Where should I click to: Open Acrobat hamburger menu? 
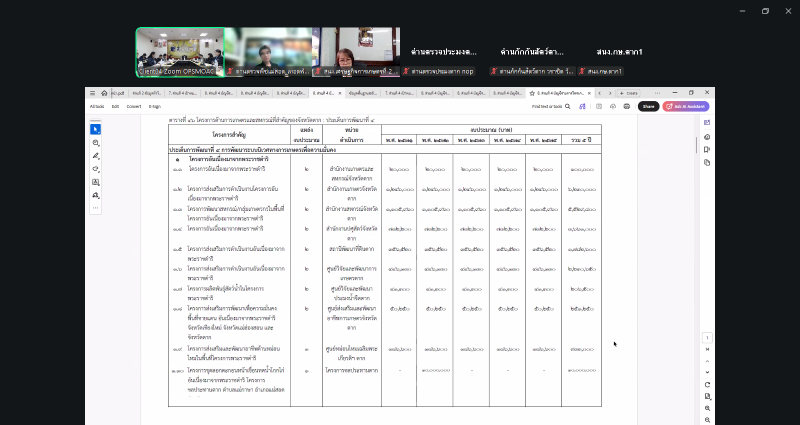coord(92,93)
